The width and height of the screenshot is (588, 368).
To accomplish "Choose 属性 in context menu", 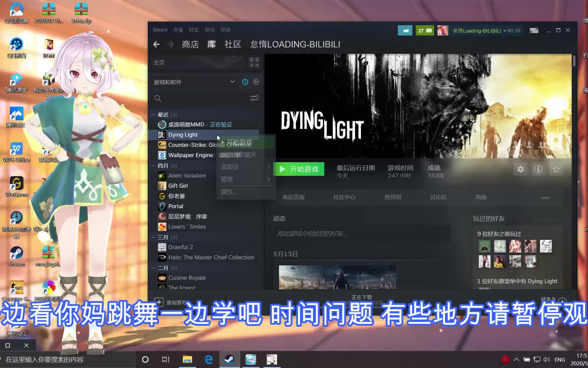I will tap(245, 192).
